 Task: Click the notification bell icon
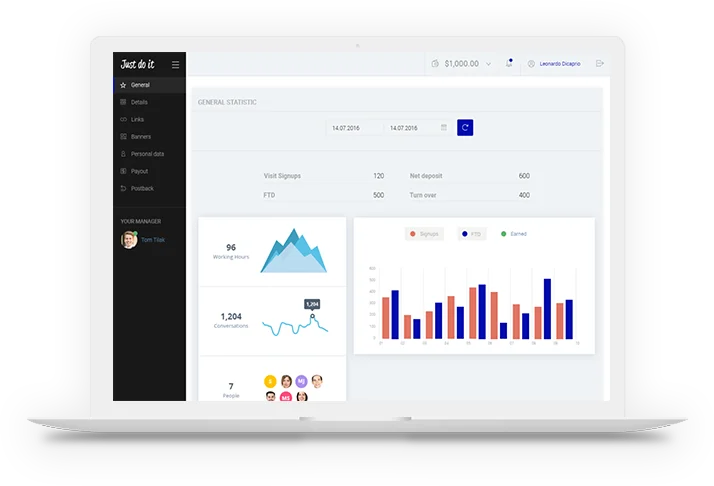[509, 63]
